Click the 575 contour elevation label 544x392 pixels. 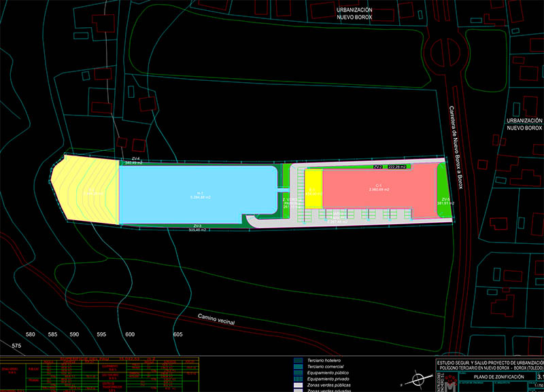[16, 346]
